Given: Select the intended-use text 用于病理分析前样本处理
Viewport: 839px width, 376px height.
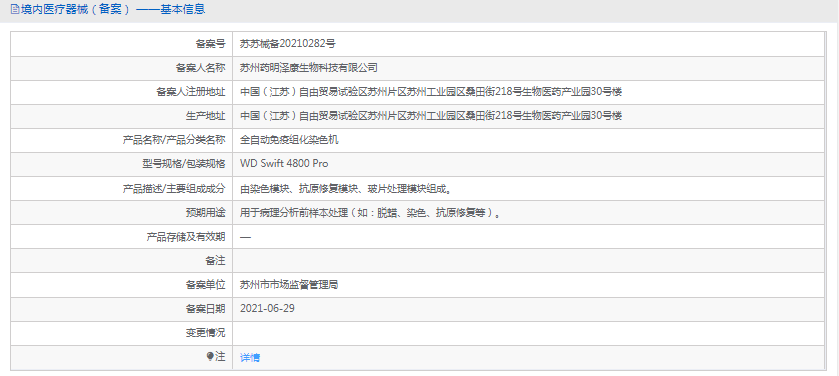Looking at the screenshot, I should click(294, 212).
